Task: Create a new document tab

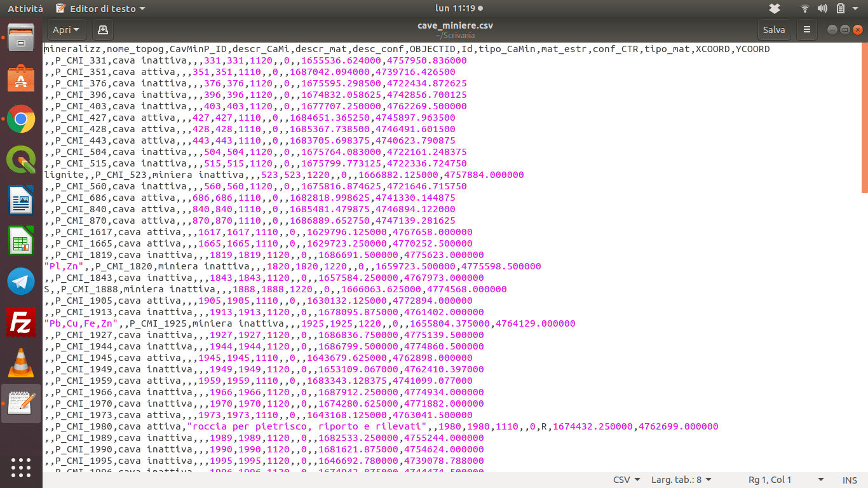Action: tap(103, 29)
